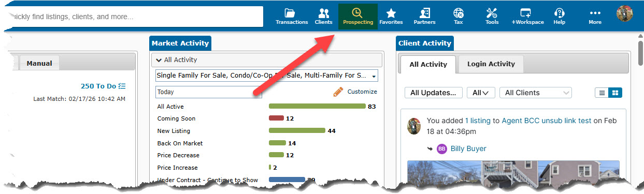This screenshot has width=644, height=194.
Task: Select the All Activity tab
Action: point(428,64)
